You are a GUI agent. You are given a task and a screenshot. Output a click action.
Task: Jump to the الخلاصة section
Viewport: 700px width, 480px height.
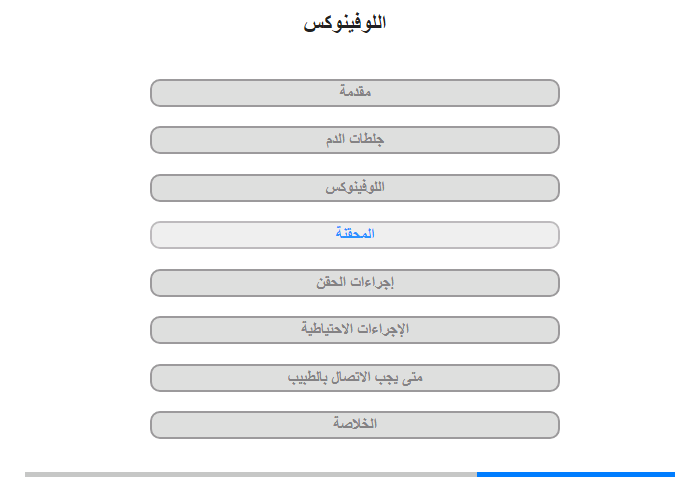[355, 424]
